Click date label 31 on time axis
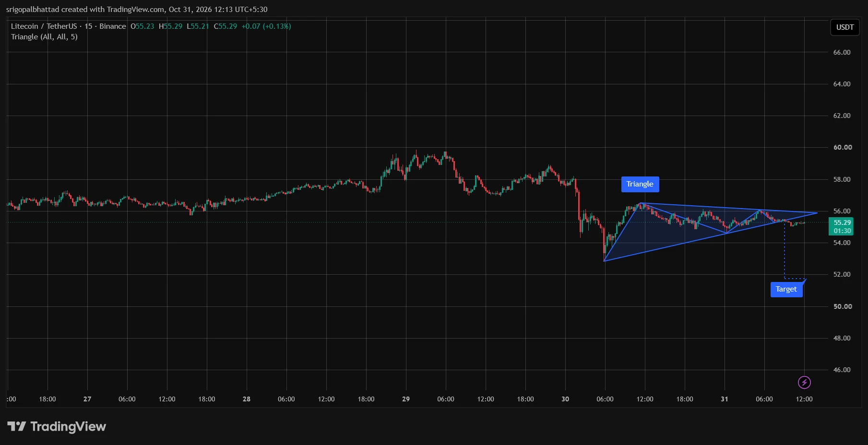 click(x=725, y=399)
